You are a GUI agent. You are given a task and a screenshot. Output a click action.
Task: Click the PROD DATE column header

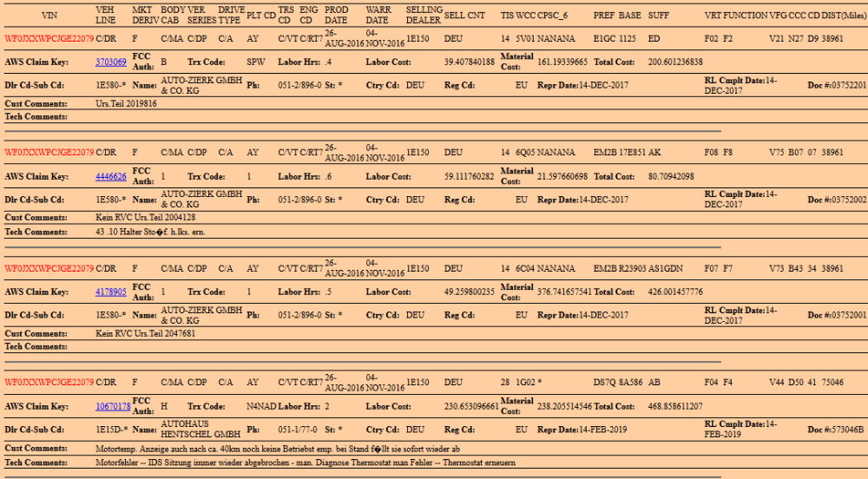(x=336, y=16)
